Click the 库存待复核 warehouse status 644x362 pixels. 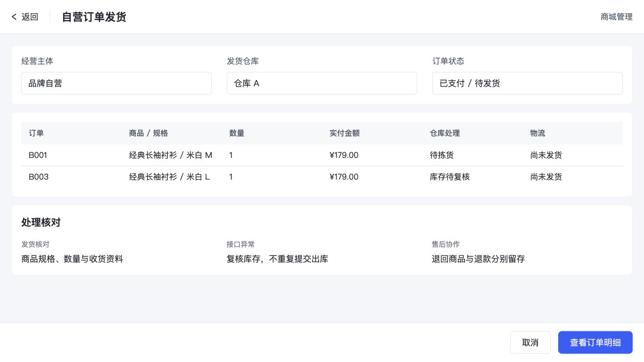pos(450,177)
